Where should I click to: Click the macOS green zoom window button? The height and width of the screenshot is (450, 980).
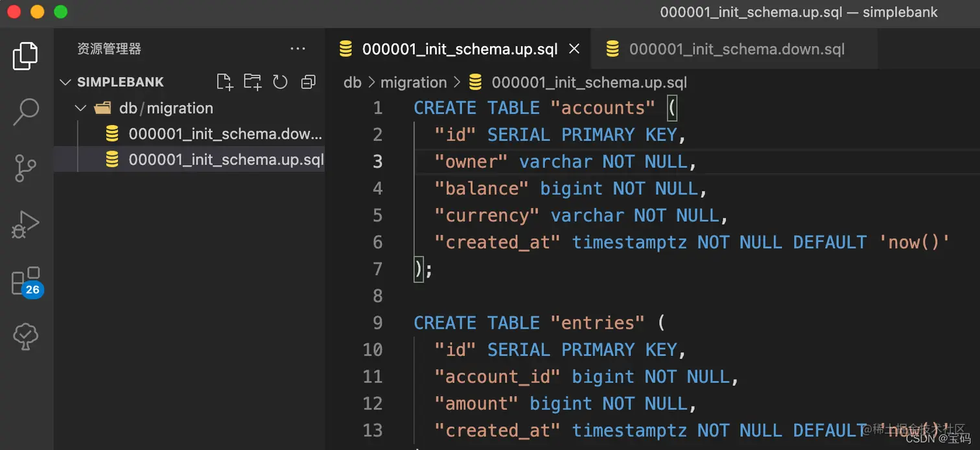(x=60, y=12)
